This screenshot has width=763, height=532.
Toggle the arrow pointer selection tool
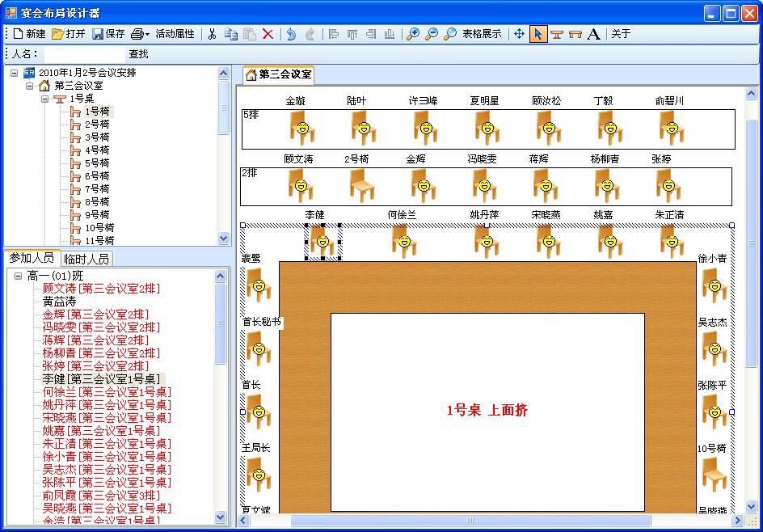tap(537, 34)
